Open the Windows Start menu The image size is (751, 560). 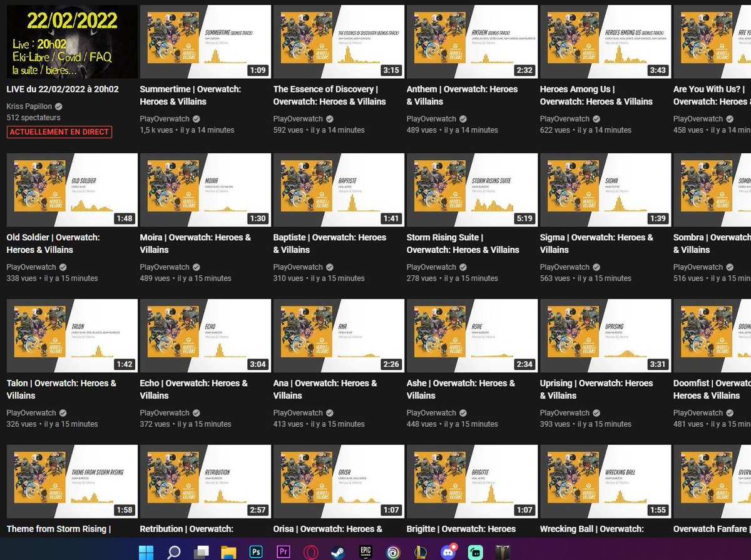[146, 552]
